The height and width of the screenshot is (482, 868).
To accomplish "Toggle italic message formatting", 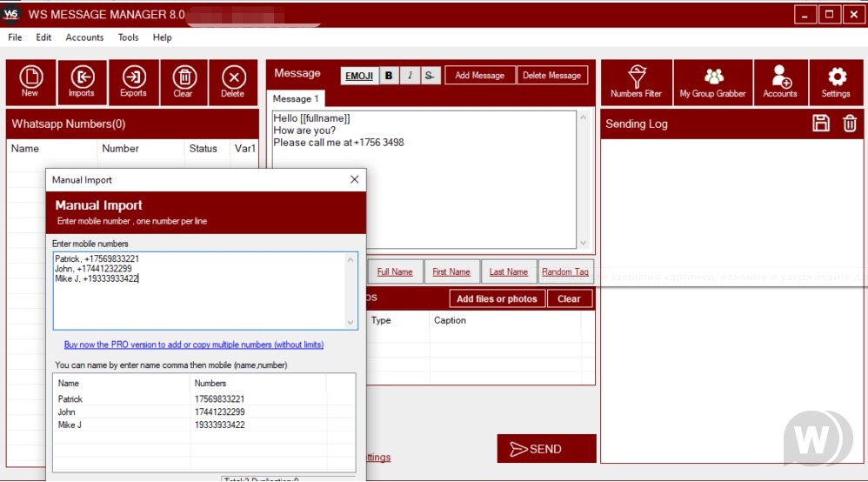I will (410, 76).
